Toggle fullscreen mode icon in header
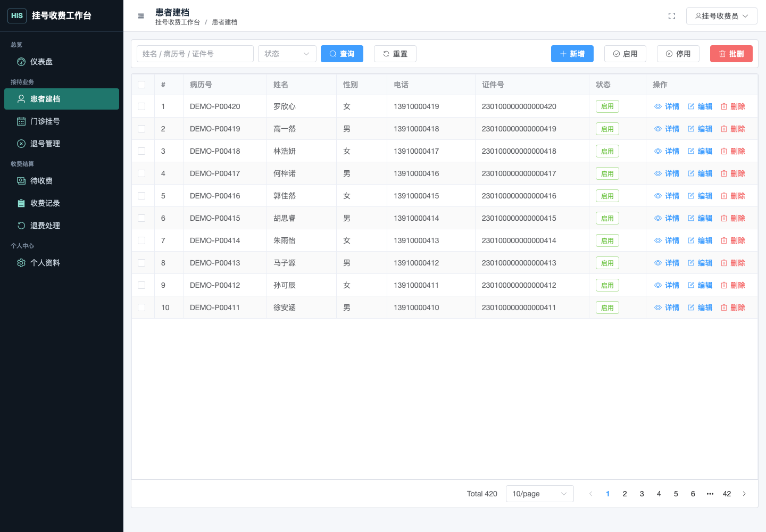The image size is (766, 532). (x=672, y=16)
